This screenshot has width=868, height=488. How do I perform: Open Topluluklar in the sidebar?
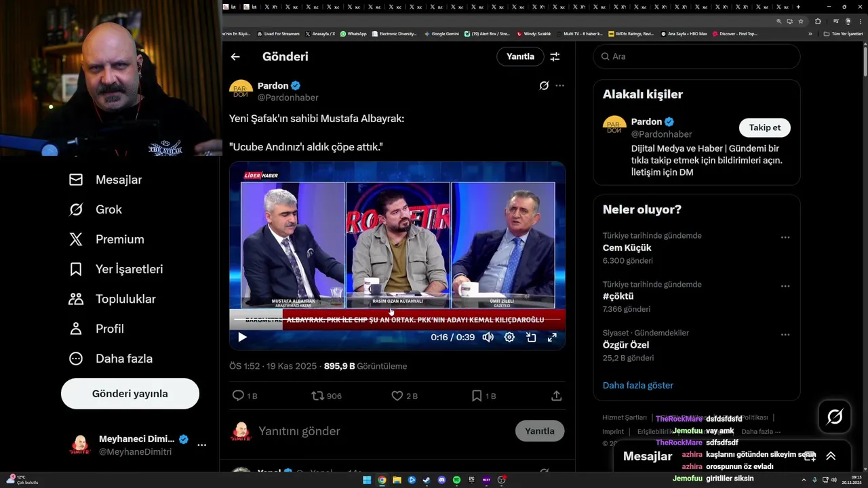[x=112, y=299]
